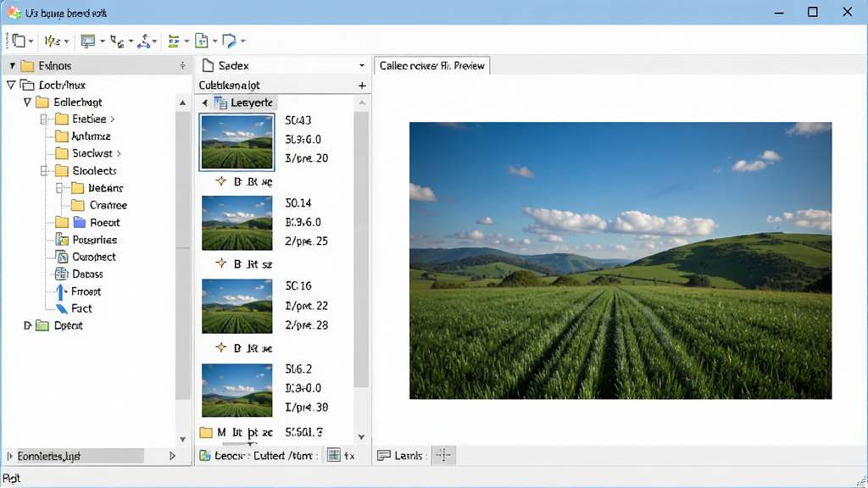Viewport: 868px width, 488px height.
Task: Click the blue connected-nodes toolbar icon
Action: 144,41
